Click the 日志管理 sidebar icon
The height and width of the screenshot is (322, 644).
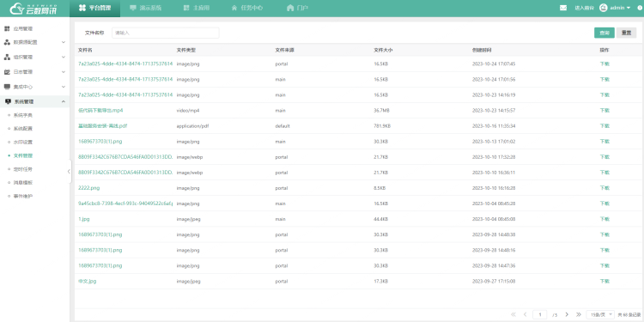pos(7,72)
